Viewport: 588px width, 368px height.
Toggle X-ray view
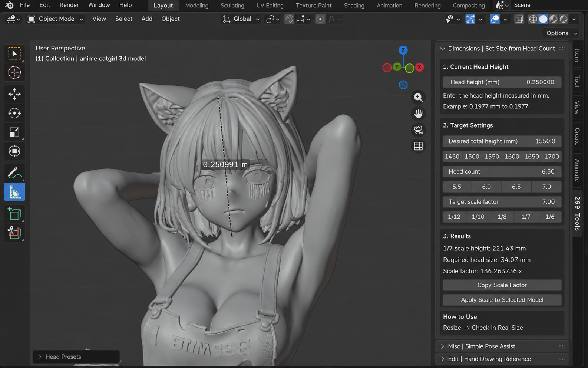[x=519, y=19]
